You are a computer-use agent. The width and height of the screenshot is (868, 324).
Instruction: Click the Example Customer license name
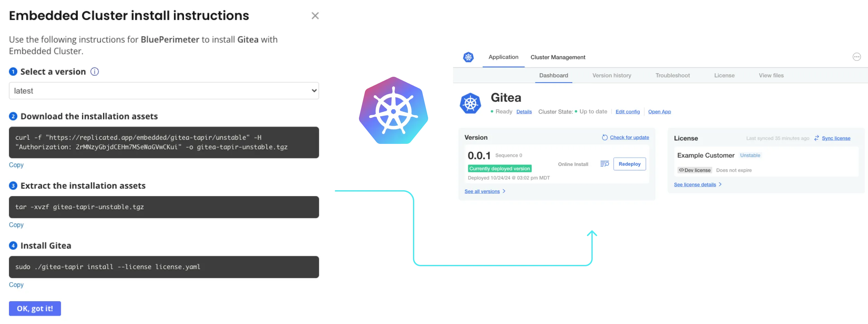[x=705, y=155]
